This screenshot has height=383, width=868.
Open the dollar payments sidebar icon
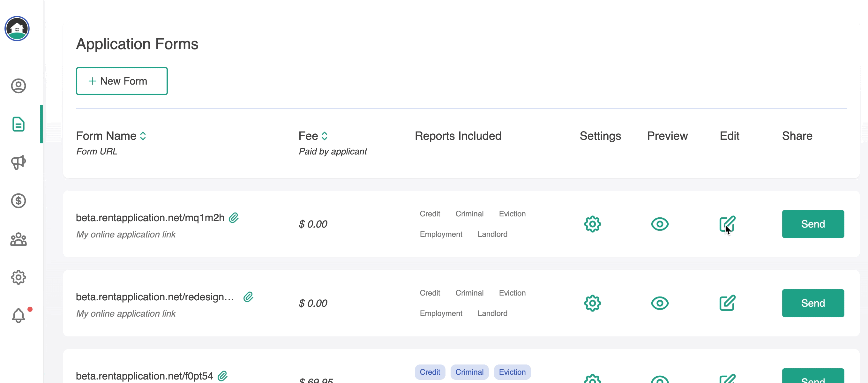(19, 201)
